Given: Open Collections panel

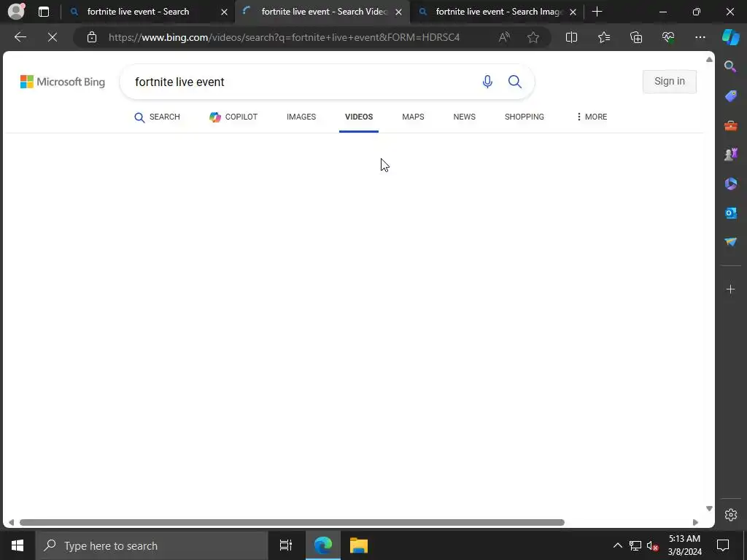Looking at the screenshot, I should click(636, 37).
